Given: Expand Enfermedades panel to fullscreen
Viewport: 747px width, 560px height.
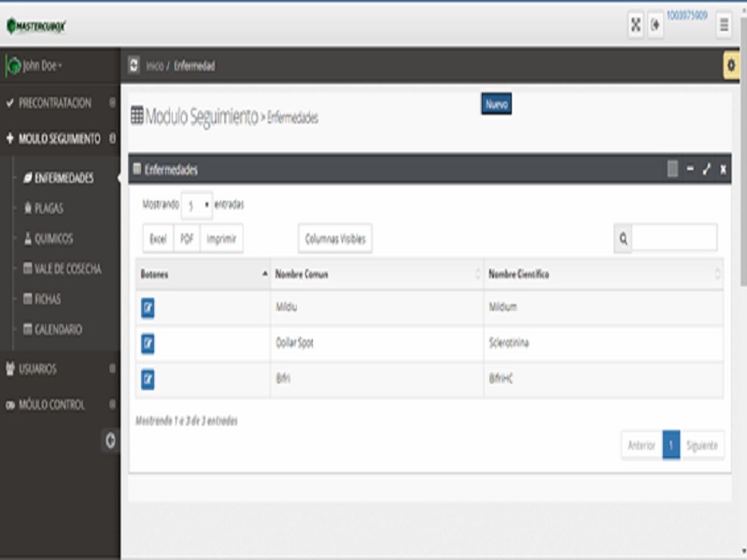Looking at the screenshot, I should (707, 169).
